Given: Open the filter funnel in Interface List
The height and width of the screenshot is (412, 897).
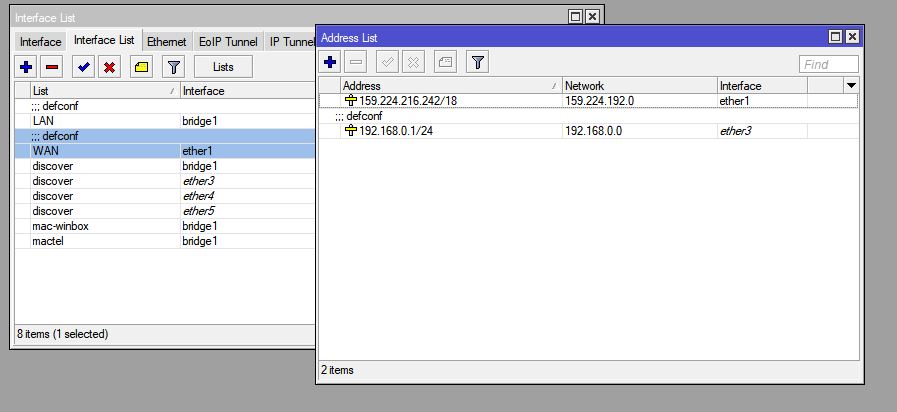Looking at the screenshot, I should (173, 67).
